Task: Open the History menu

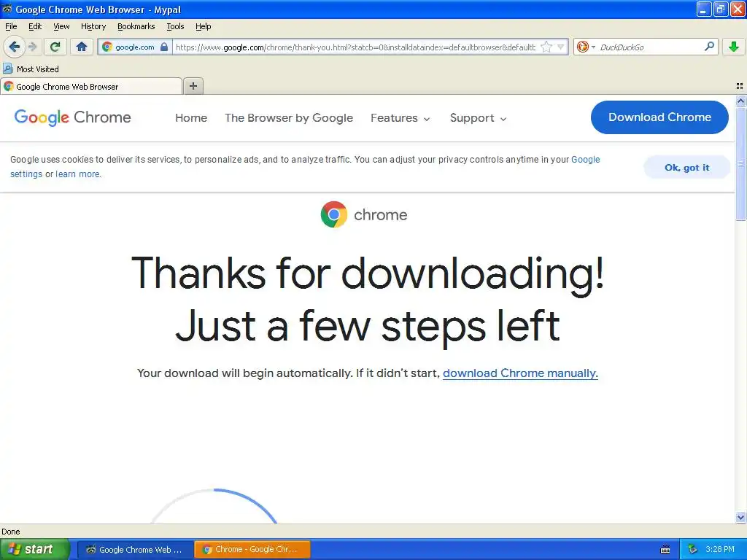Action: pos(93,26)
